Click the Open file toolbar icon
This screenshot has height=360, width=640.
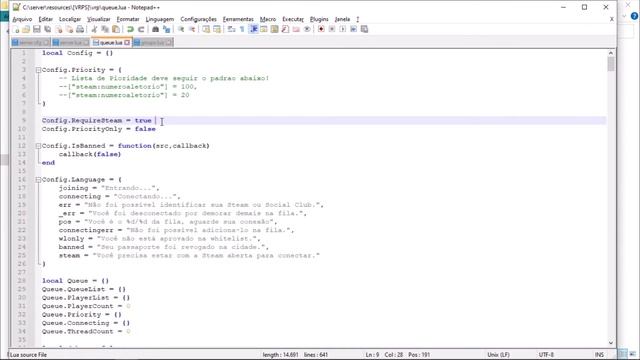[x=26, y=29]
